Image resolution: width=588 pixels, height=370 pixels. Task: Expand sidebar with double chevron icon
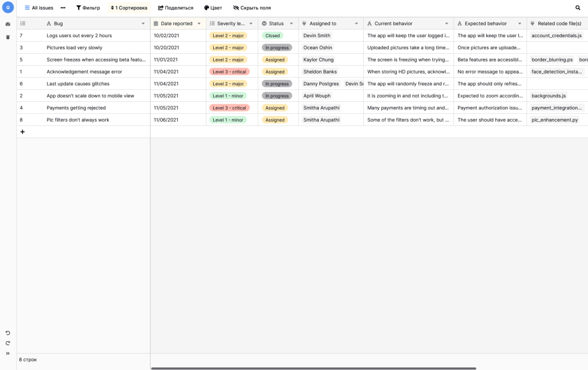click(8, 353)
